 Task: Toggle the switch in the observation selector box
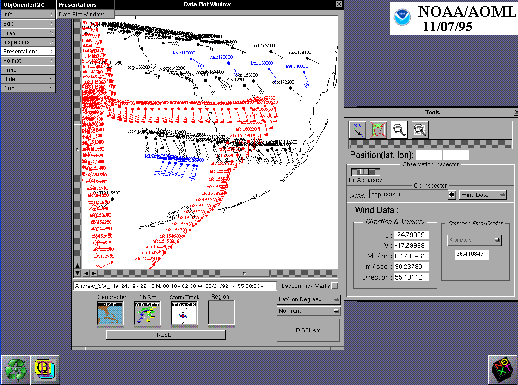point(365,172)
